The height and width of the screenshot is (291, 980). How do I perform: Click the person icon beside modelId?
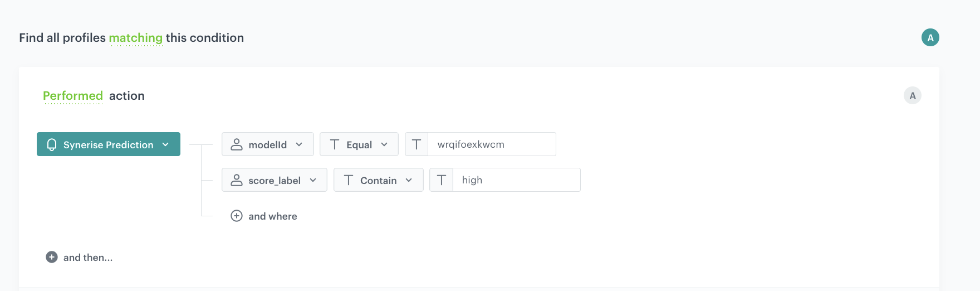(x=237, y=144)
